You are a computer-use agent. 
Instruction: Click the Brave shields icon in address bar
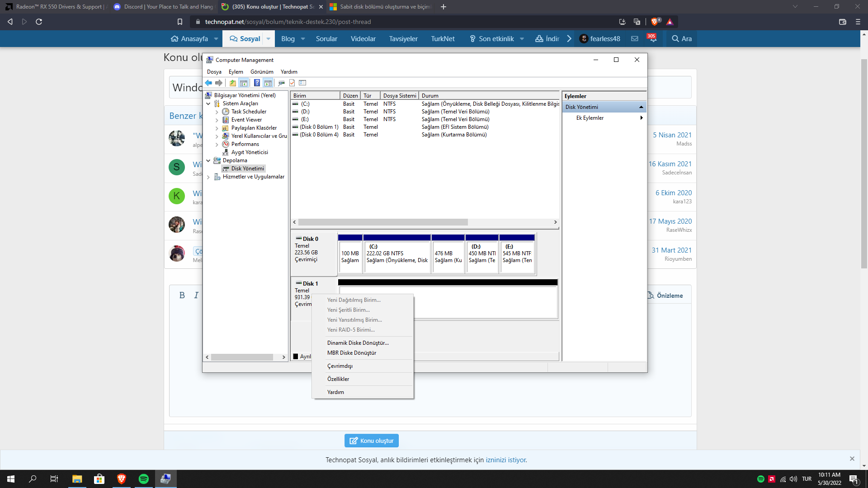pyautogui.click(x=655, y=22)
